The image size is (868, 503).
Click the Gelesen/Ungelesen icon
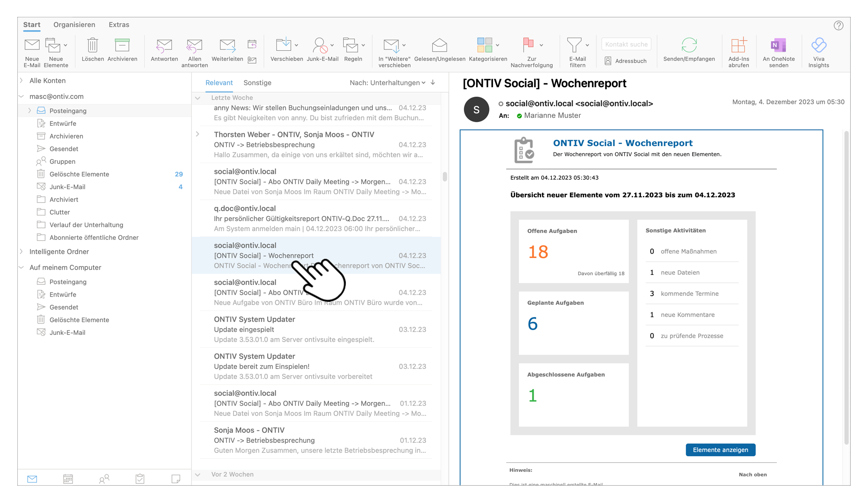[x=440, y=45]
